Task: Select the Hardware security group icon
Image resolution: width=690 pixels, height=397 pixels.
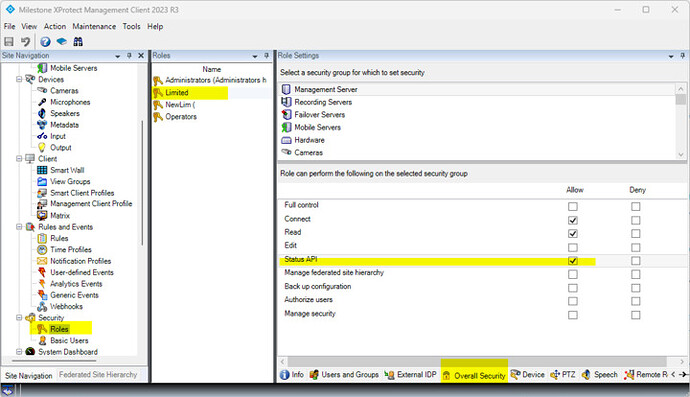Action: (286, 140)
